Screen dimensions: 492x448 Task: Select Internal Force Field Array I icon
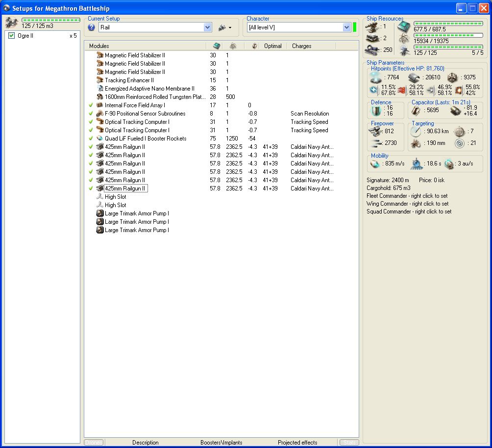coord(100,105)
